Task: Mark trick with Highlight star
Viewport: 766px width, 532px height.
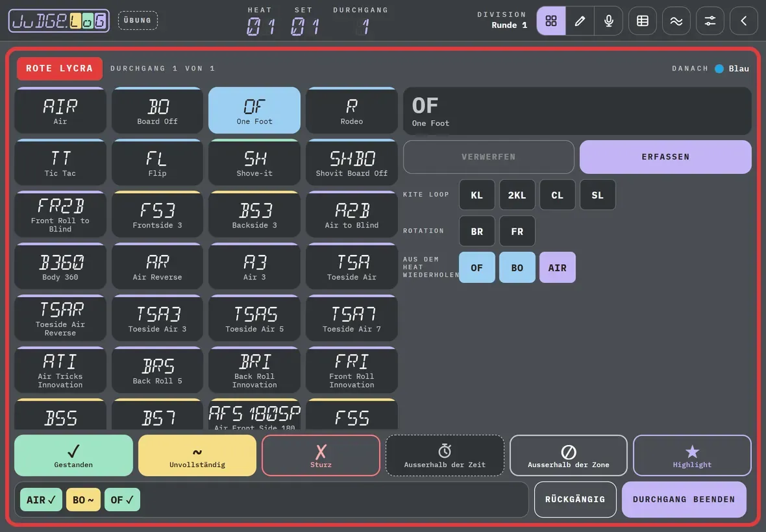Action: point(692,455)
